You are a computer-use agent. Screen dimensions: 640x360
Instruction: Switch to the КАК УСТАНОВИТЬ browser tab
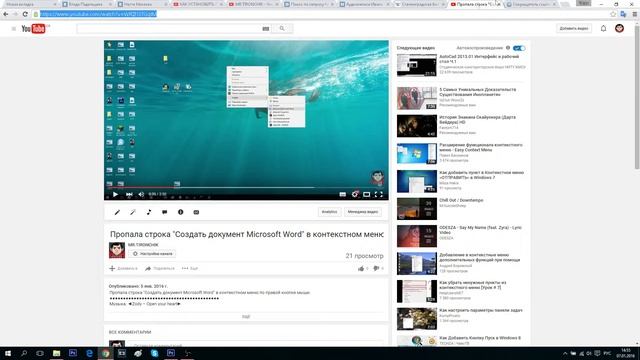point(198,4)
